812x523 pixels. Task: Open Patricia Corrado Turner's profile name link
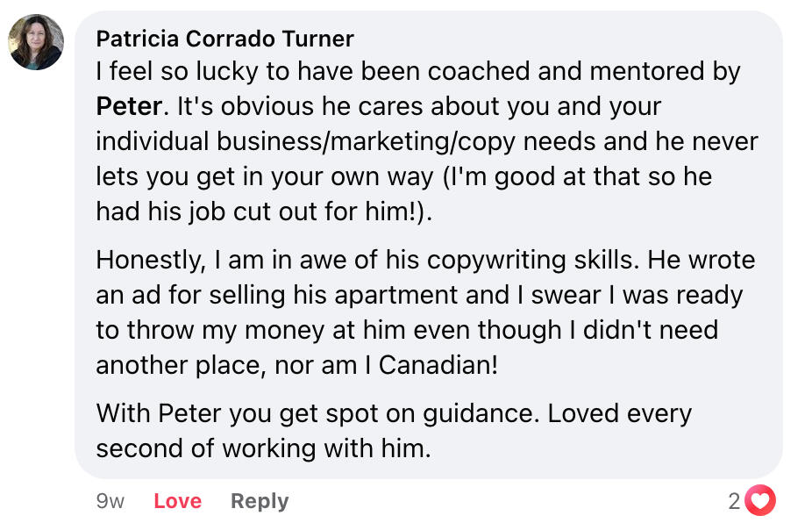pyautogui.click(x=224, y=39)
